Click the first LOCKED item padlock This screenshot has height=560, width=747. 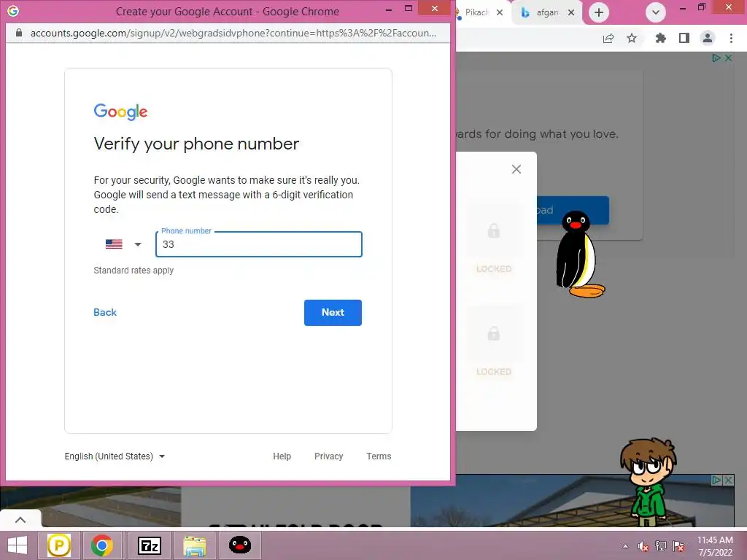[494, 231]
